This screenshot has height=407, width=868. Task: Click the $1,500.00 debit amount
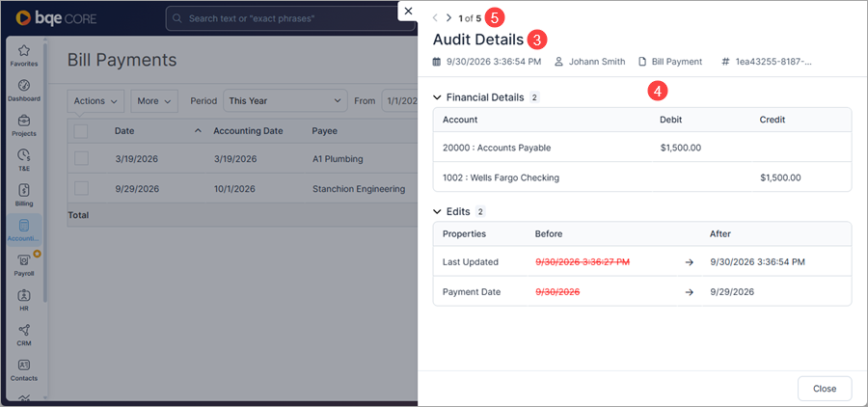tap(681, 148)
